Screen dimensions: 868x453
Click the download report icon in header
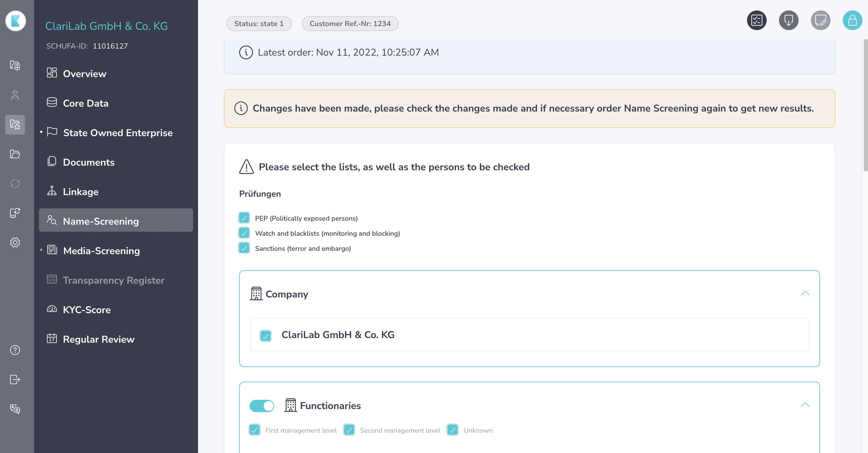788,21
